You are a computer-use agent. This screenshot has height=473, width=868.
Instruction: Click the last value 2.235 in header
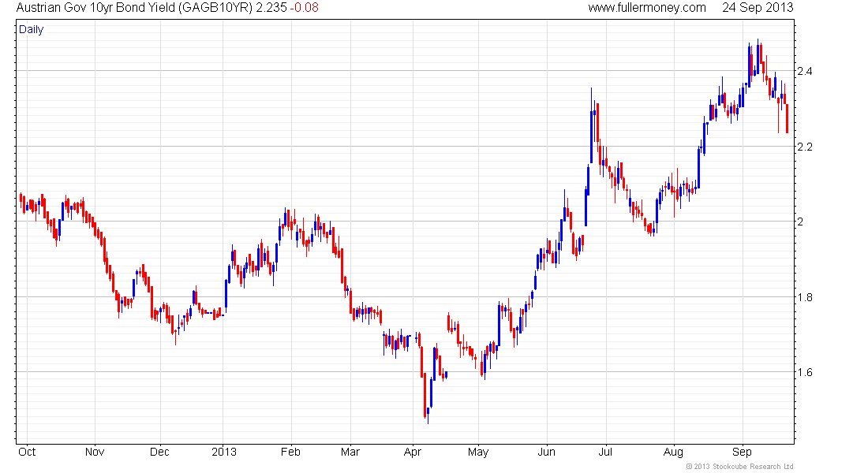[271, 8]
